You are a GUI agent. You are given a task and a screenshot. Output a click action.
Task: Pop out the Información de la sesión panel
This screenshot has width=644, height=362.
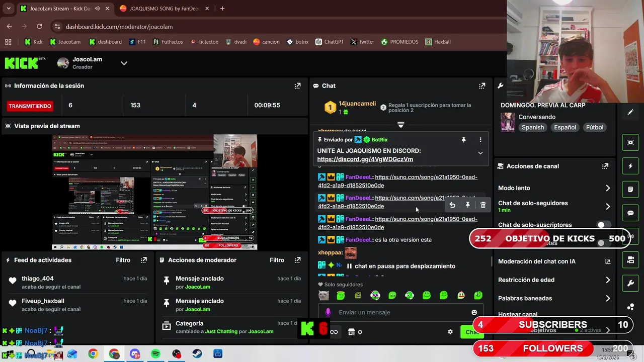(x=297, y=86)
